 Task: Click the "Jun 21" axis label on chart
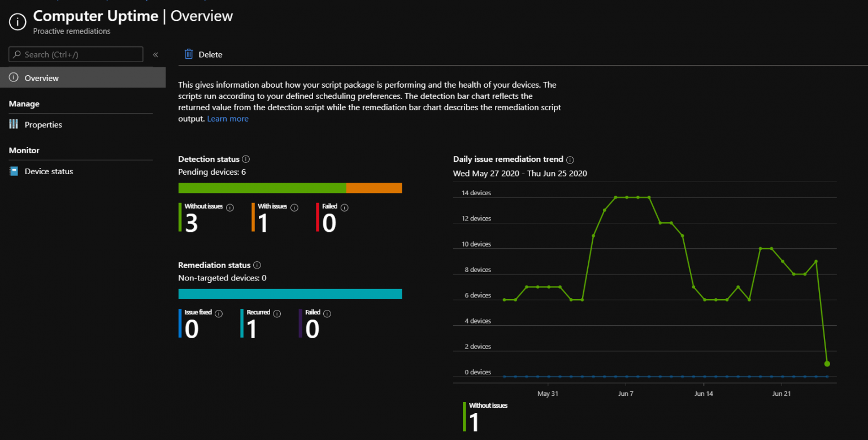coord(782,394)
